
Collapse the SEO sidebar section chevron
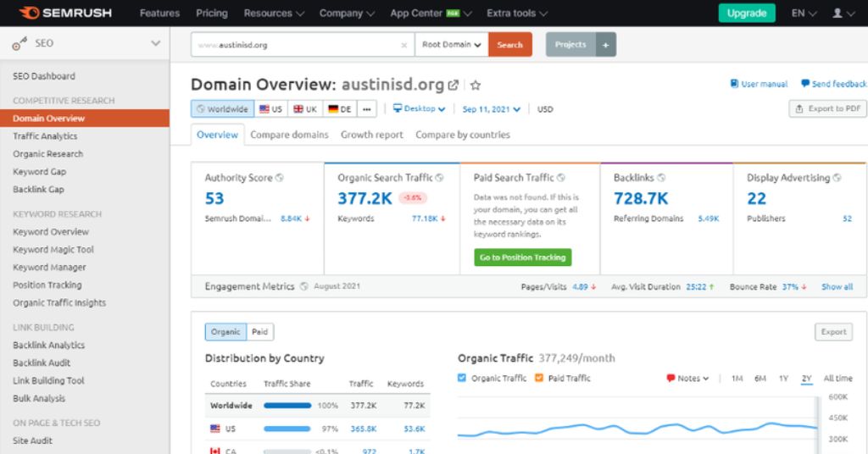click(156, 43)
